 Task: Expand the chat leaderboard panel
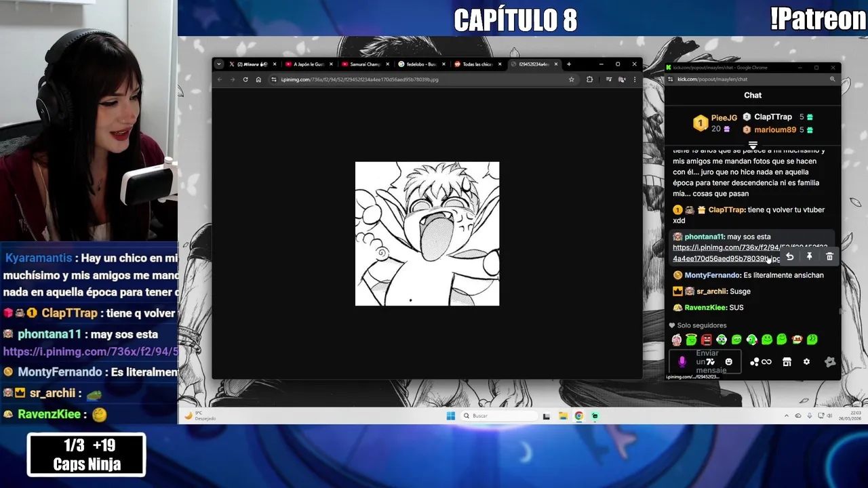[753, 145]
